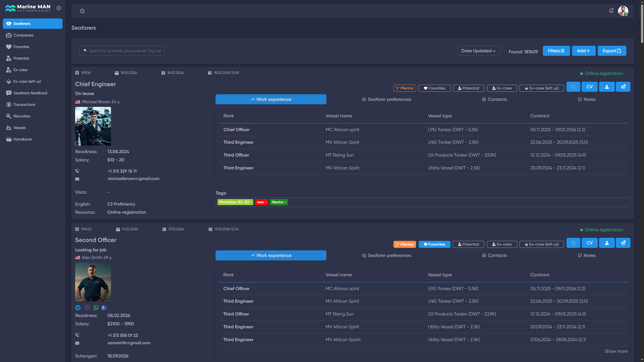Click the refresh icon on Michael Brown's card
Screen dimensions: 644x362
573,87
